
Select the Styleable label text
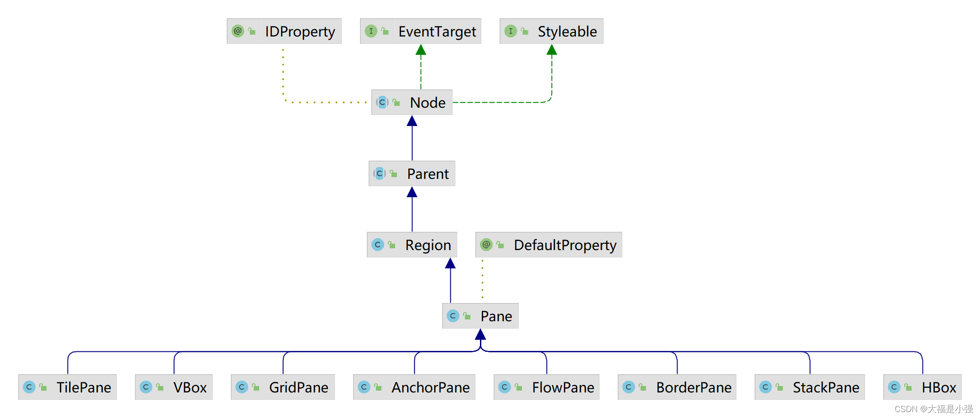tap(567, 31)
